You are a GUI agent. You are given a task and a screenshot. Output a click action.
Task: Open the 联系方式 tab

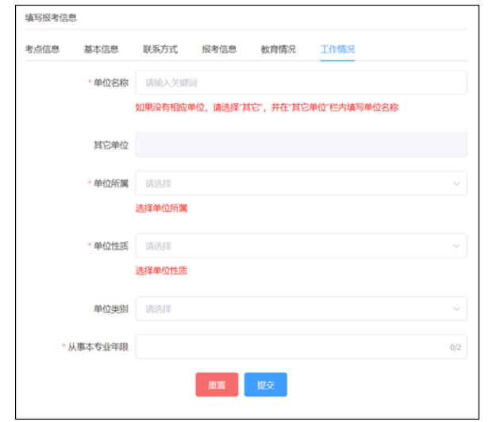[x=160, y=49]
